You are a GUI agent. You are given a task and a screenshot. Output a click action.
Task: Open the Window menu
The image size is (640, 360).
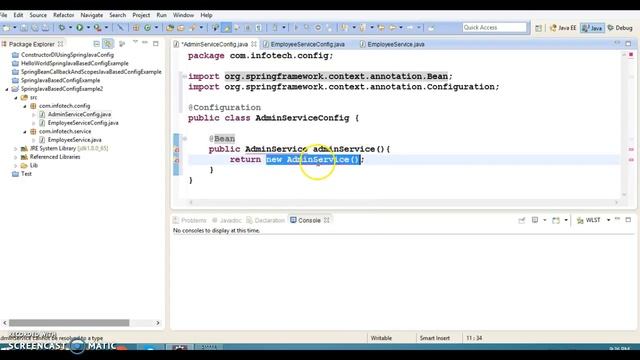(x=183, y=15)
